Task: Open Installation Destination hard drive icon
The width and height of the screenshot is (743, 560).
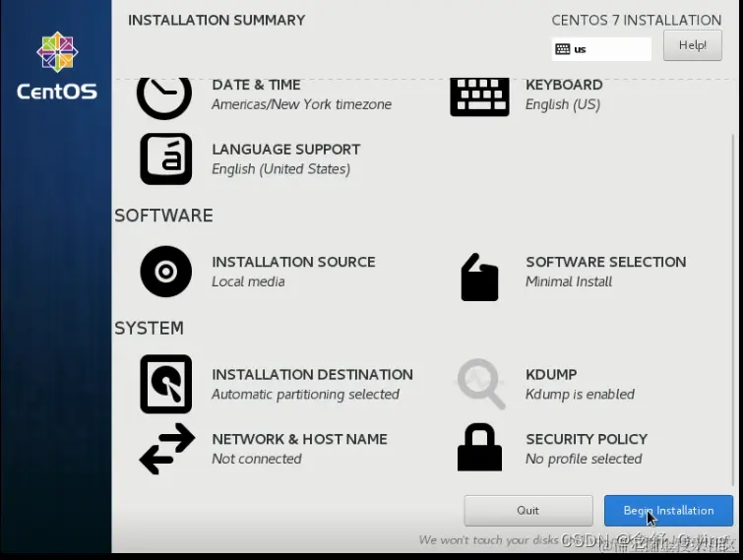Action: coord(166,384)
